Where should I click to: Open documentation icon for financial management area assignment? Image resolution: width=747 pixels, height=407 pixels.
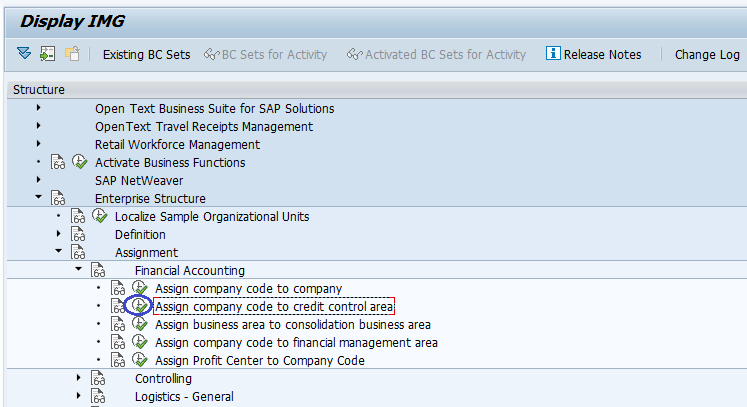(x=118, y=343)
